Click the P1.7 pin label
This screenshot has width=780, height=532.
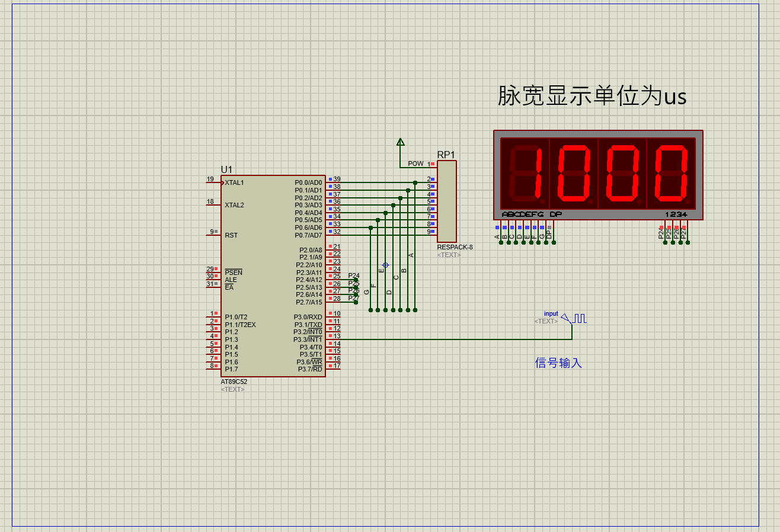pyautogui.click(x=231, y=370)
